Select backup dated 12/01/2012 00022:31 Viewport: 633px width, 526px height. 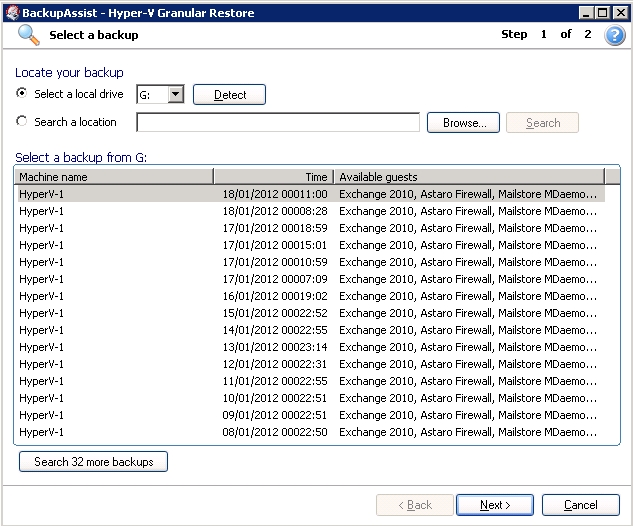coord(311,364)
